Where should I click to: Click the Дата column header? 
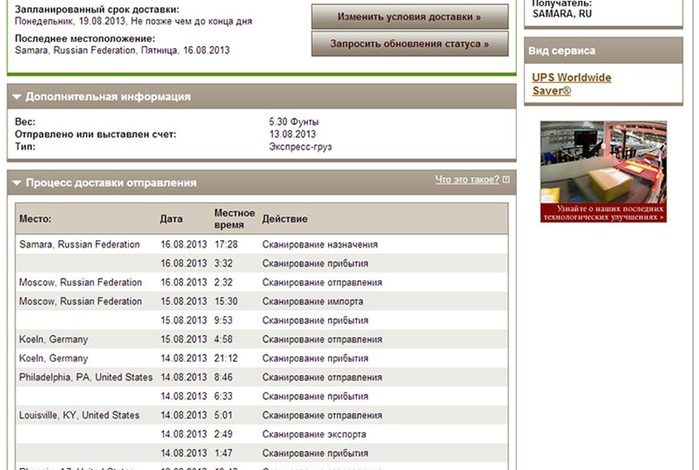click(171, 219)
